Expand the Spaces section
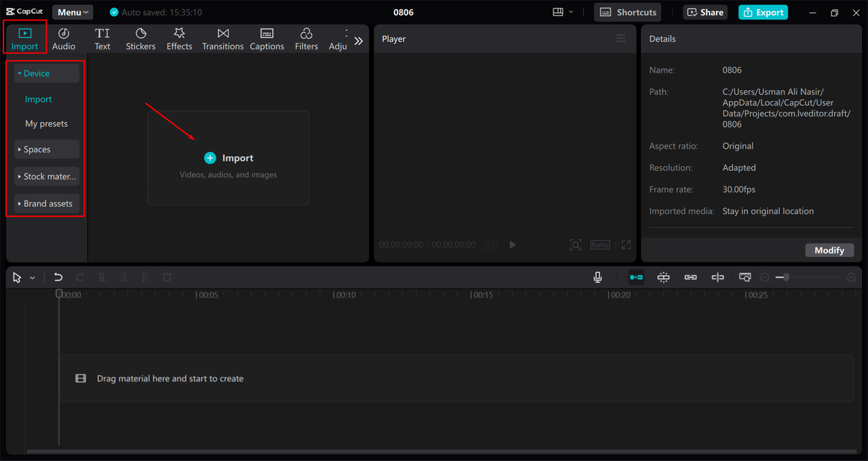Image resolution: width=868 pixels, height=461 pixels. tap(47, 149)
